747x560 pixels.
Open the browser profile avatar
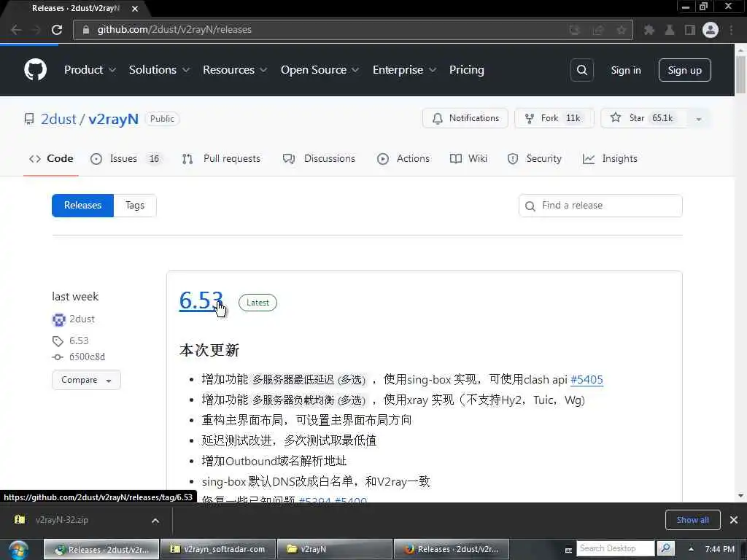coord(711,30)
